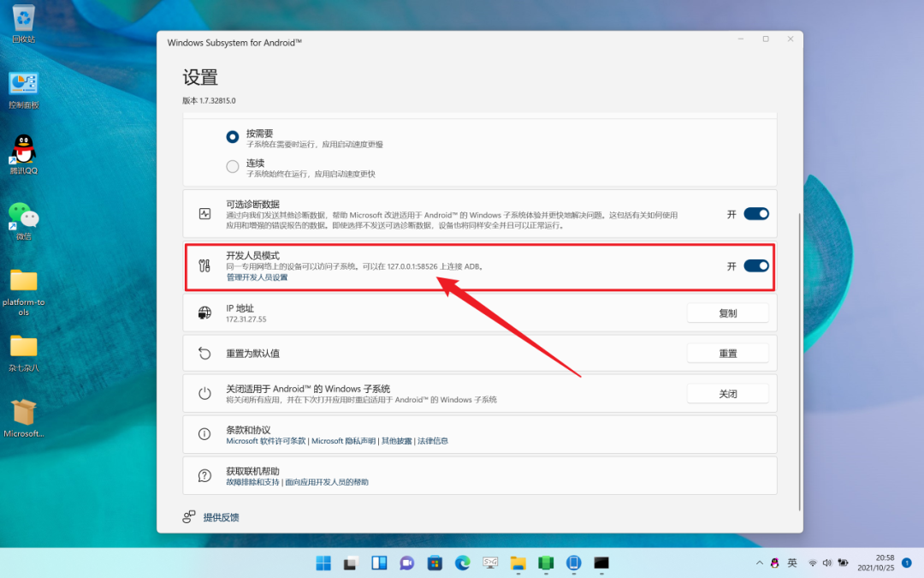The height and width of the screenshot is (578, 924).
Task: Turn off the 开发人员模式 toggle
Action: [756, 266]
